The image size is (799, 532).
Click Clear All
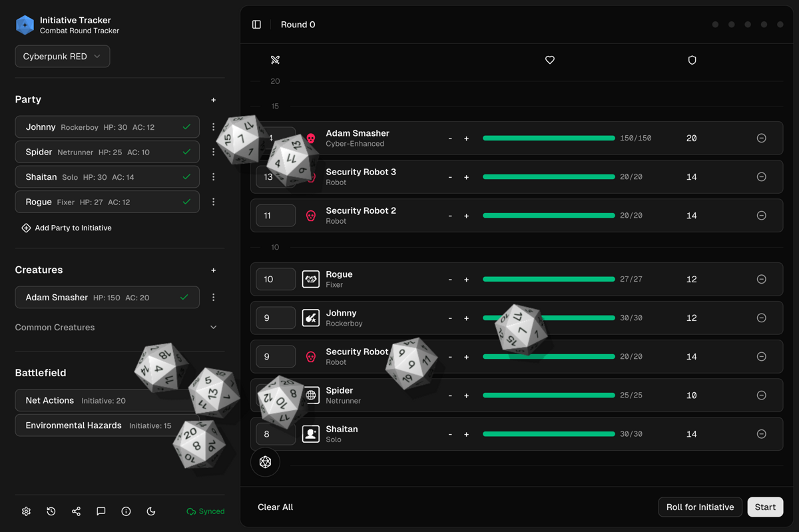[276, 507]
